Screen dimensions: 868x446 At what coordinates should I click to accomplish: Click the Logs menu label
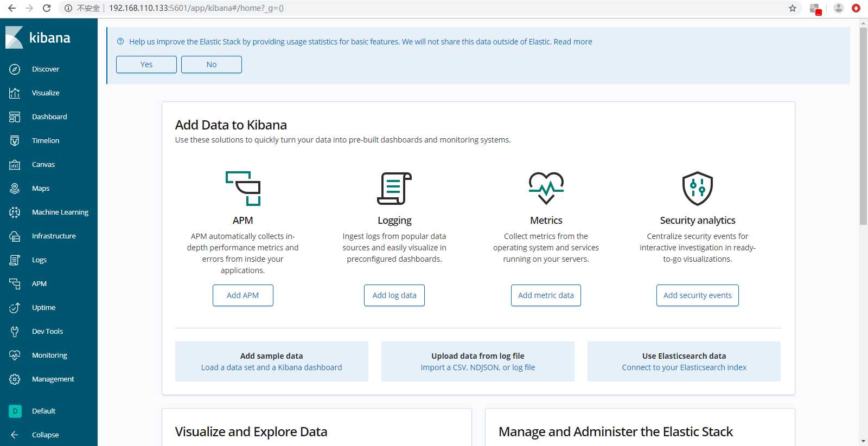click(39, 260)
